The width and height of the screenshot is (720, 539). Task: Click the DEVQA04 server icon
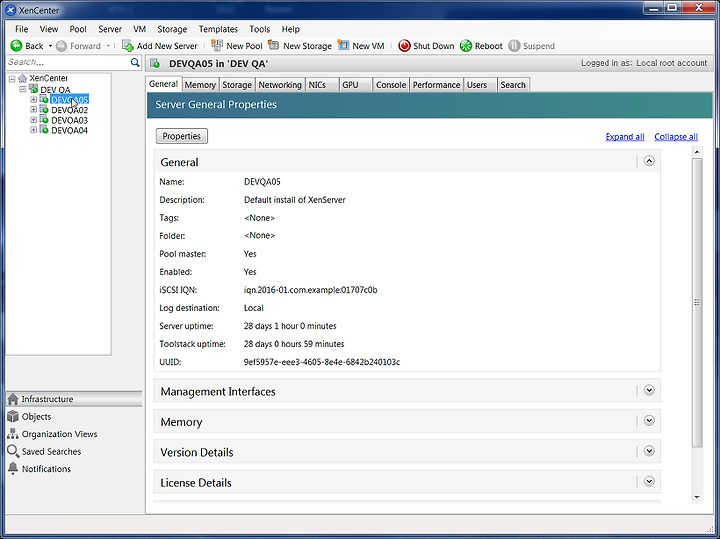pos(44,129)
